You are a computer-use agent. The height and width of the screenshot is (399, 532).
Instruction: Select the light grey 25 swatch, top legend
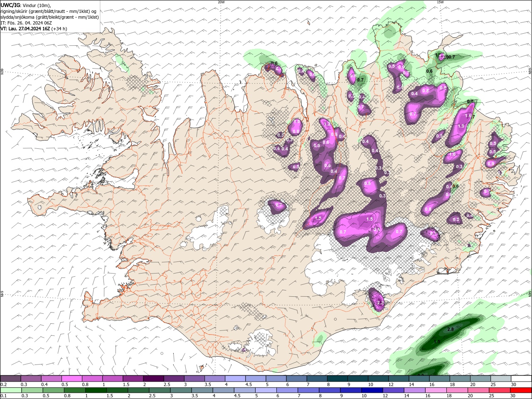tap(501, 379)
